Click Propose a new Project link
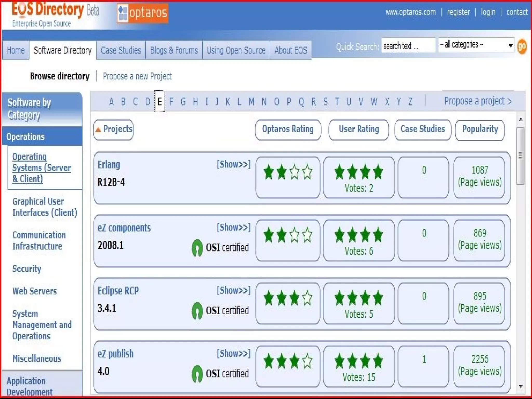 pos(137,76)
